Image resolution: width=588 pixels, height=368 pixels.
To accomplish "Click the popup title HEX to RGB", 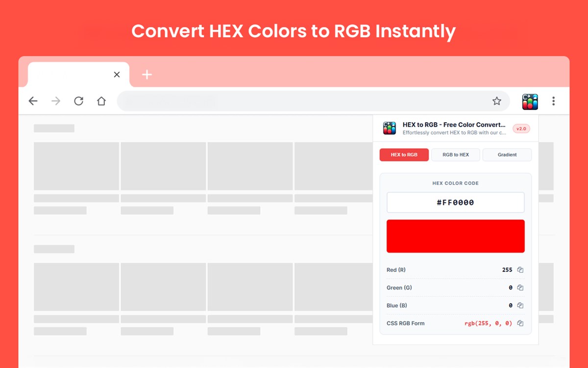I will [454, 125].
